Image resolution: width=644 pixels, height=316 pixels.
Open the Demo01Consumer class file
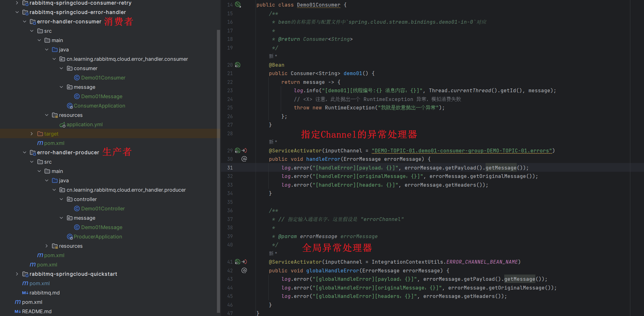[103, 78]
